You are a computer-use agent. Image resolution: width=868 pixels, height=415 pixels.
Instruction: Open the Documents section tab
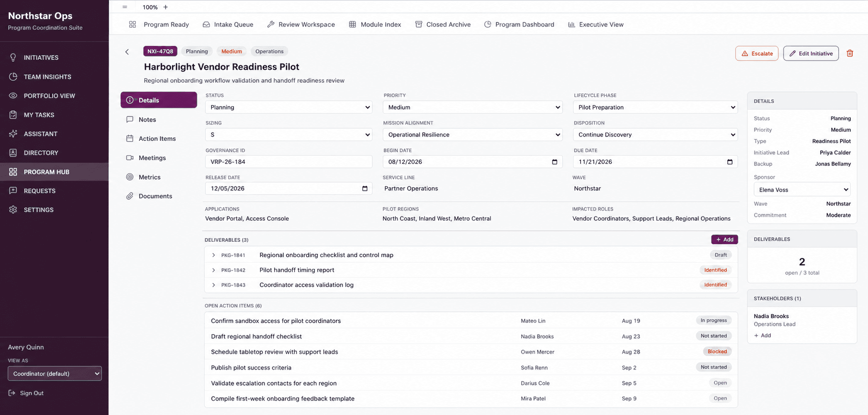tap(159, 196)
